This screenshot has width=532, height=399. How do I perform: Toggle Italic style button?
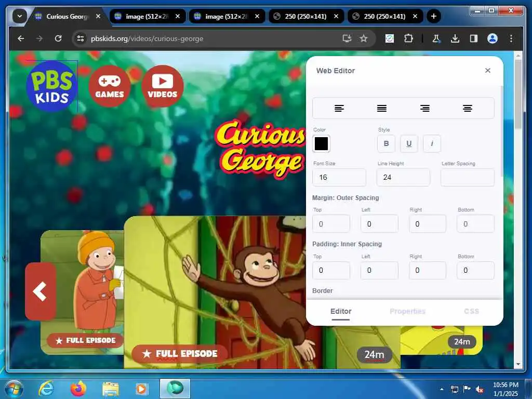pyautogui.click(x=432, y=143)
